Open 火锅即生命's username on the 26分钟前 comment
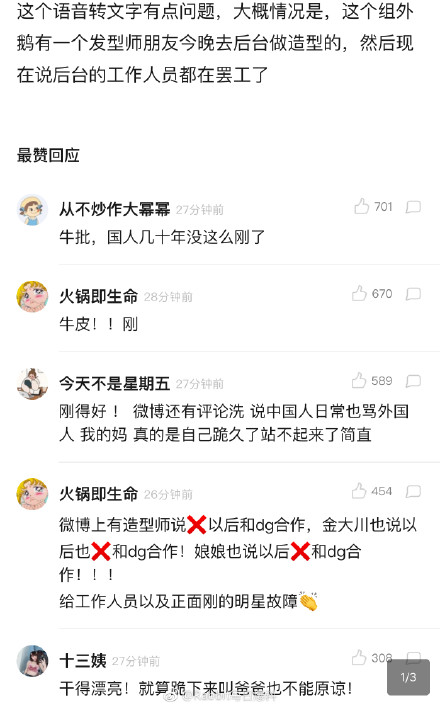The height and width of the screenshot is (706, 440). pos(99,494)
